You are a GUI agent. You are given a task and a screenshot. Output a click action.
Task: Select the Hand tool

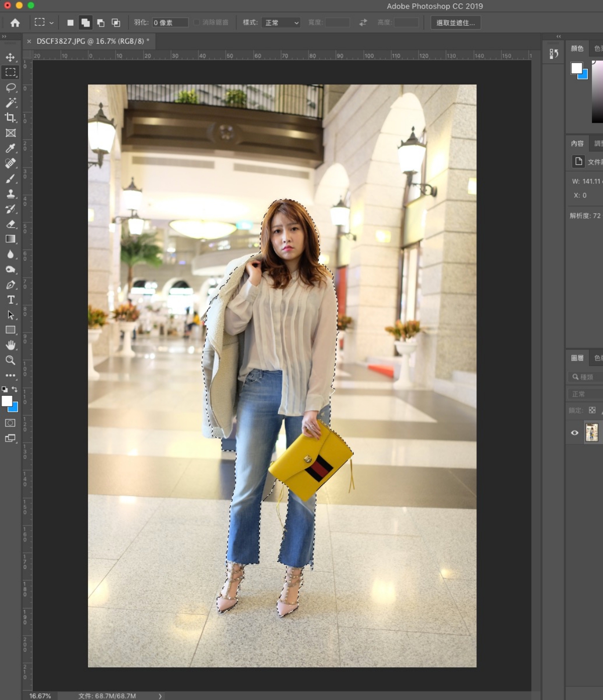point(11,345)
